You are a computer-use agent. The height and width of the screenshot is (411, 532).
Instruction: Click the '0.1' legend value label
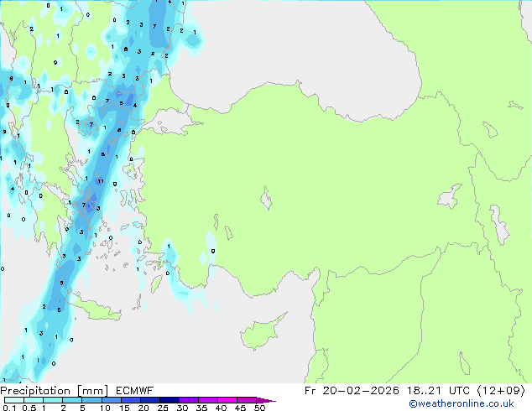pos(9,408)
